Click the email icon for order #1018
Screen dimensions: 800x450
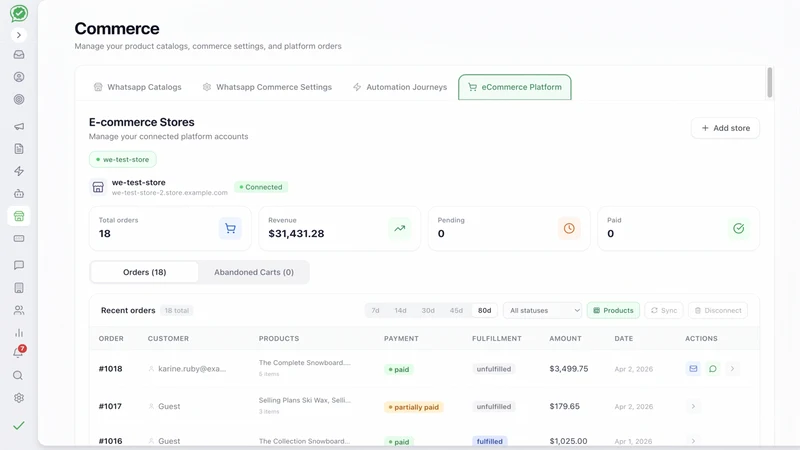point(693,368)
